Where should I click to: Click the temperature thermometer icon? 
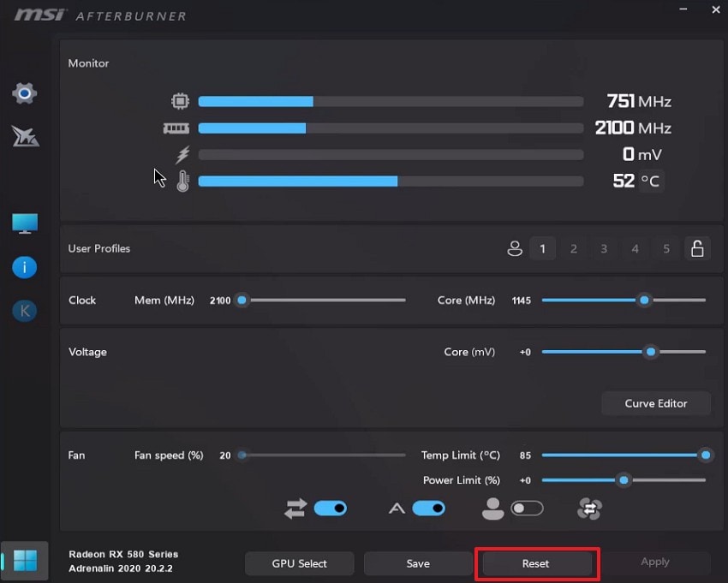[x=183, y=181]
